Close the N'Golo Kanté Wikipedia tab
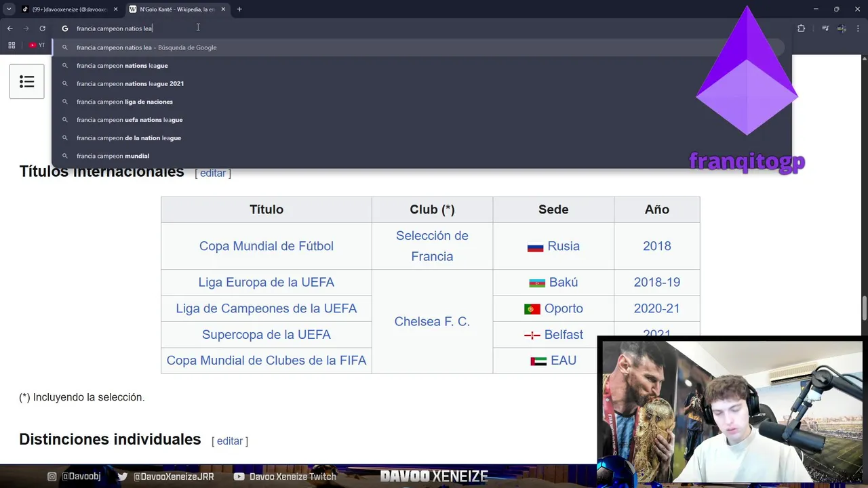 223,9
